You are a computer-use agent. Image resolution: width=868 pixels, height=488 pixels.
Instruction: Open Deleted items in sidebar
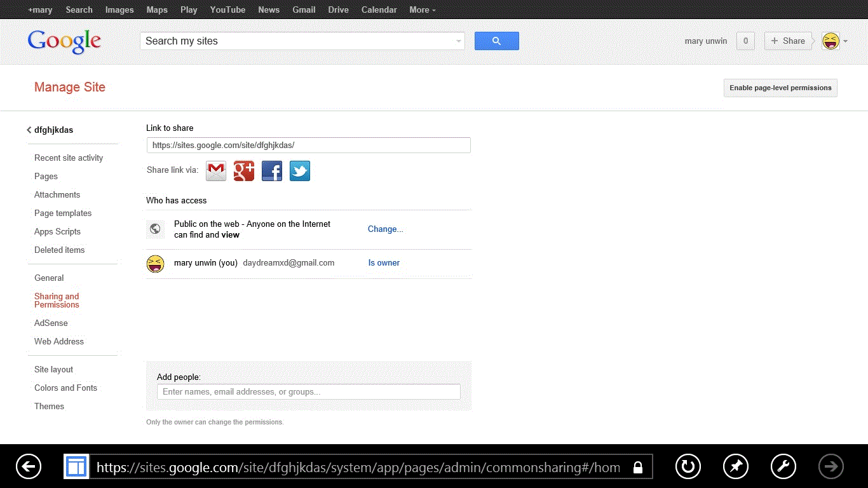click(59, 250)
